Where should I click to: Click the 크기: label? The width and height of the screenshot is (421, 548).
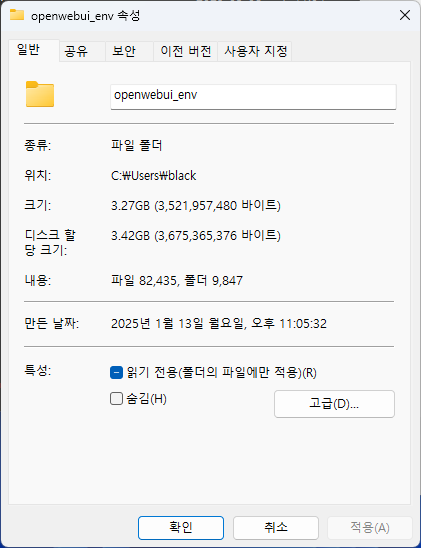(x=37, y=206)
